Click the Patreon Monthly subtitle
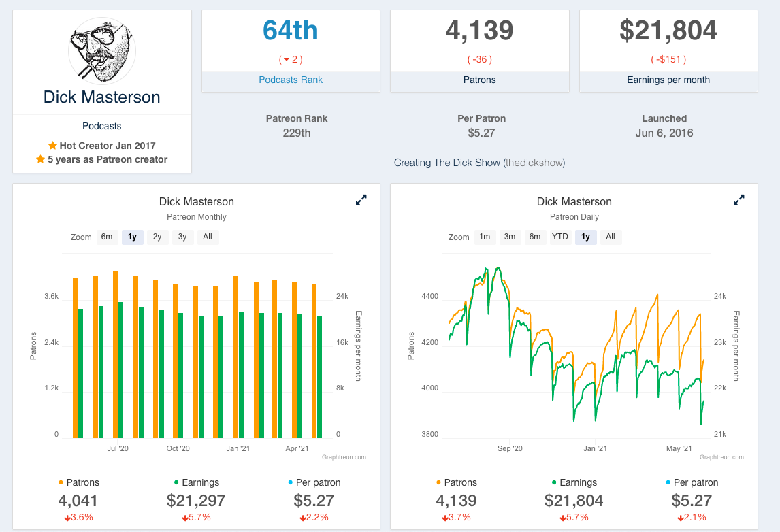The image size is (780, 532). tap(197, 217)
